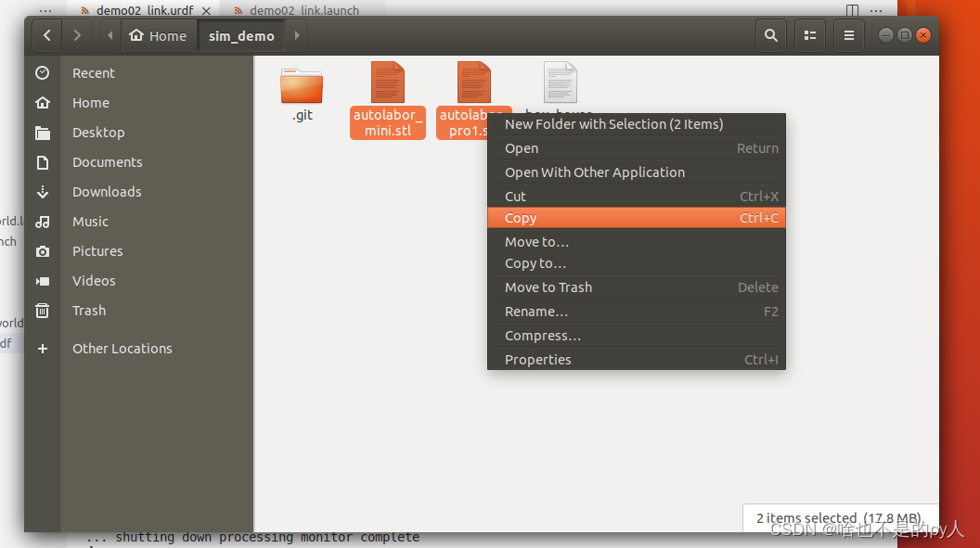
Task: Choose Open With Other Application
Action: point(637,172)
